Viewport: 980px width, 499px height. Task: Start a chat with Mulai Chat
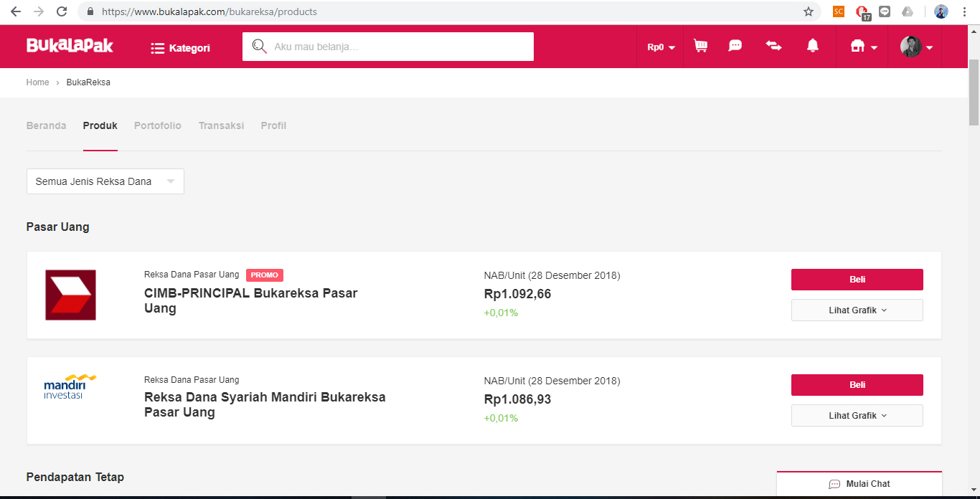click(859, 484)
